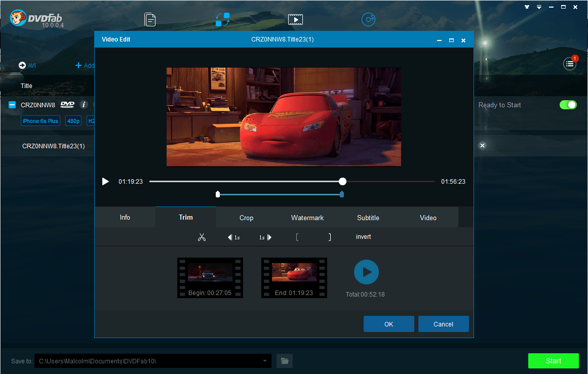Step back one second
This screenshot has height=374, width=588.
click(x=233, y=237)
